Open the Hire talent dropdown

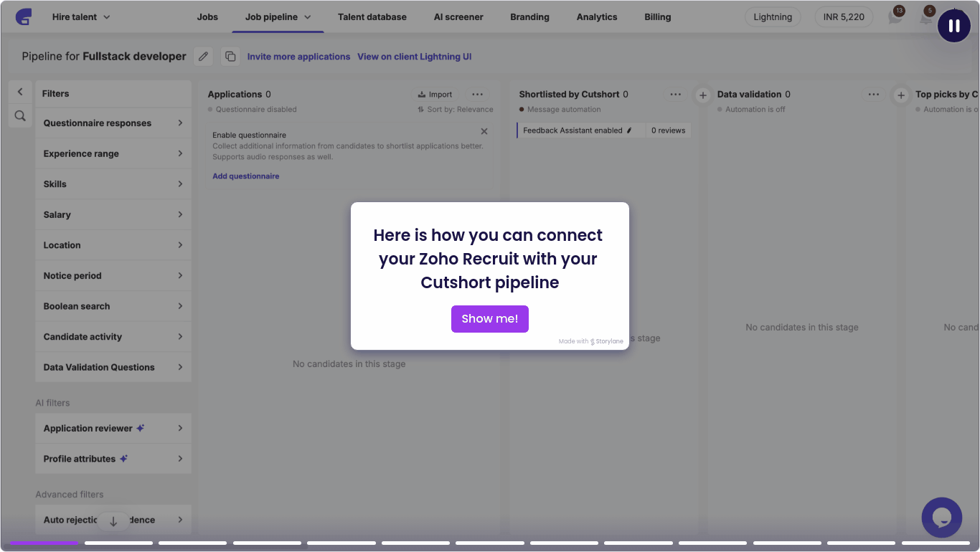(81, 16)
